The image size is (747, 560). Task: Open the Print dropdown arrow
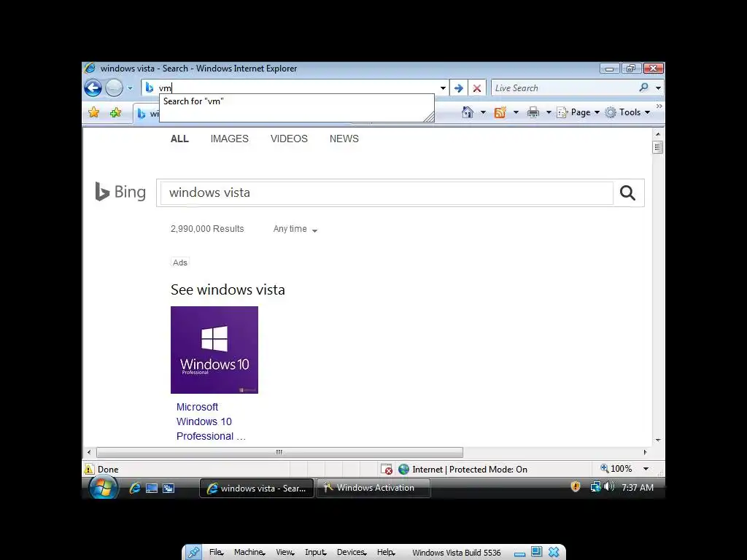[x=549, y=112]
